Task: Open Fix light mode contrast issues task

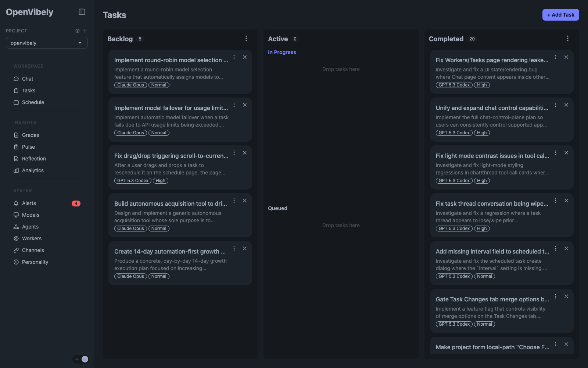Action: (x=492, y=156)
